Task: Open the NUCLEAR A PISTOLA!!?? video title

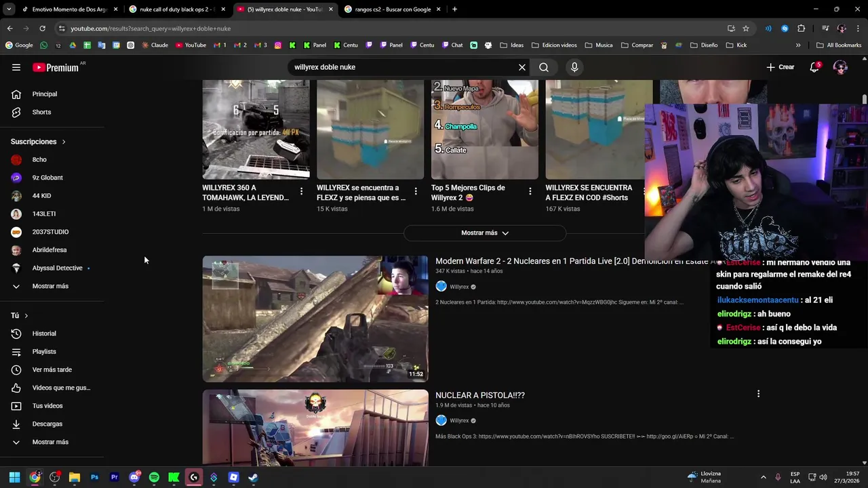Action: (480, 395)
